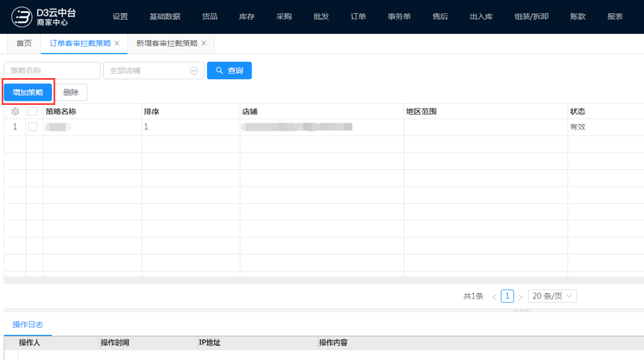Open the 报表 menu
This screenshot has height=360, width=644.
615,17
